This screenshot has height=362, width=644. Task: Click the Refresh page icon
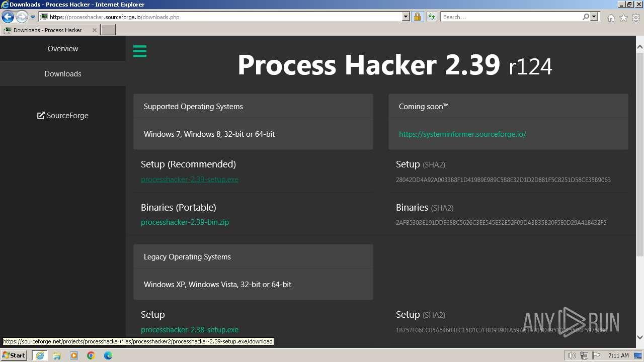coord(432,17)
